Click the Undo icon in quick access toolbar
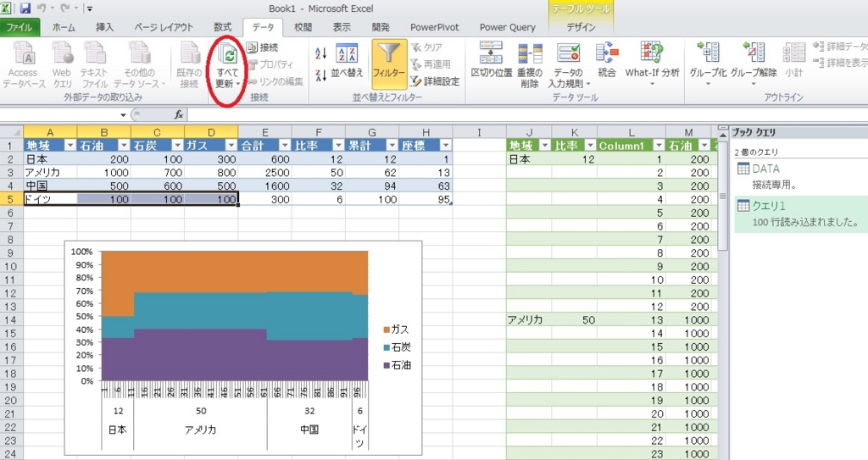The width and height of the screenshot is (868, 460). tap(42, 8)
